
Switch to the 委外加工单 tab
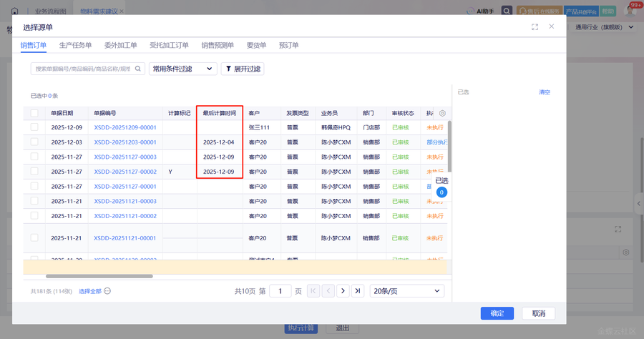click(120, 45)
